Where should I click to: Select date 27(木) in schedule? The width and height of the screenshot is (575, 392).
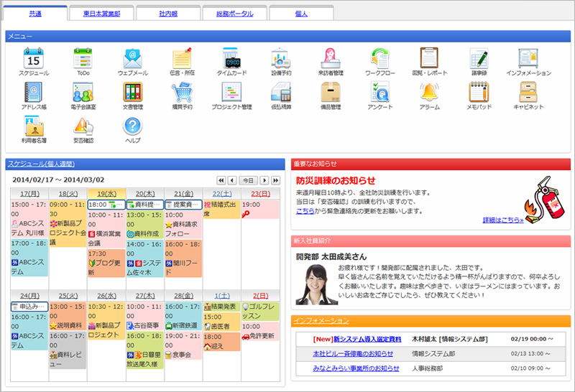click(x=145, y=296)
